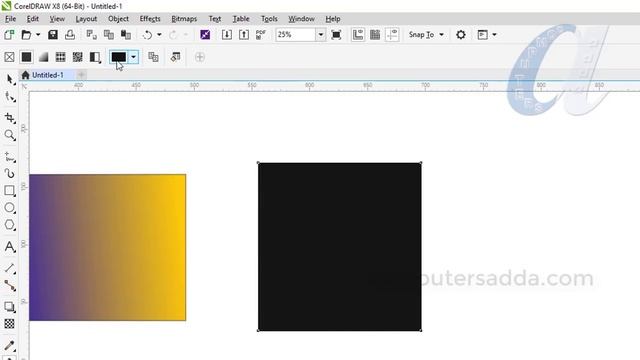
Task: Switch to the Untitled-1 document tab
Action: [x=48, y=75]
